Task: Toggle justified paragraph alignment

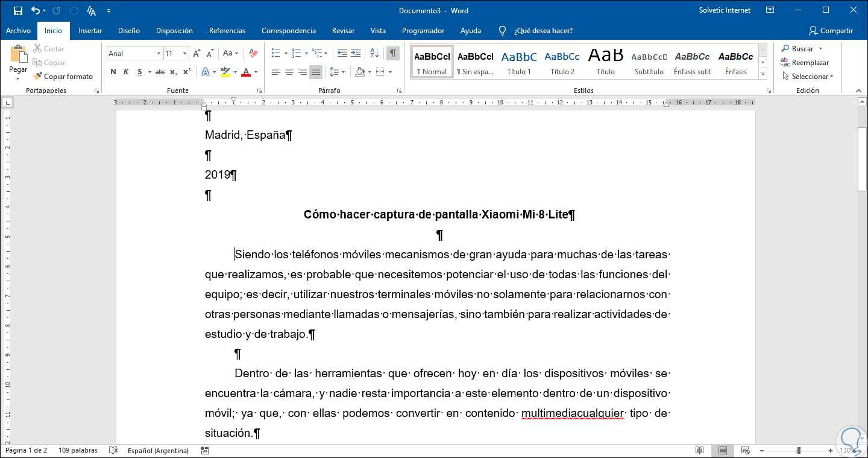Action: pyautogui.click(x=316, y=72)
